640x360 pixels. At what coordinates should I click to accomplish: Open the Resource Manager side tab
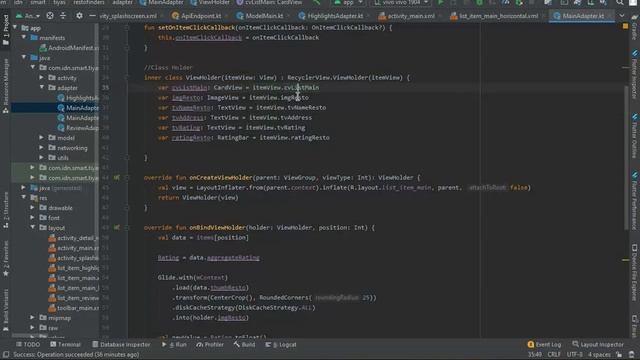(6, 86)
